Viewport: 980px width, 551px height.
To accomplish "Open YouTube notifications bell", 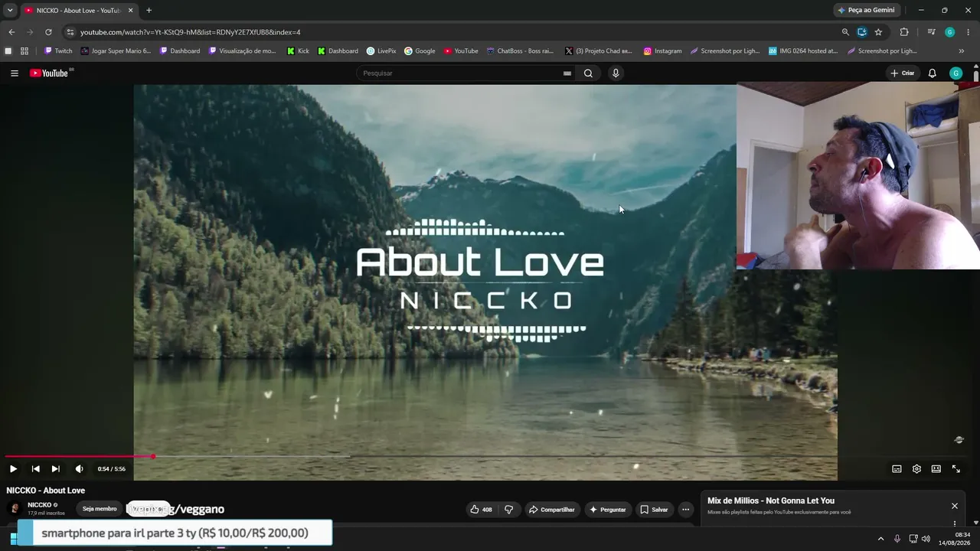I will pyautogui.click(x=933, y=73).
